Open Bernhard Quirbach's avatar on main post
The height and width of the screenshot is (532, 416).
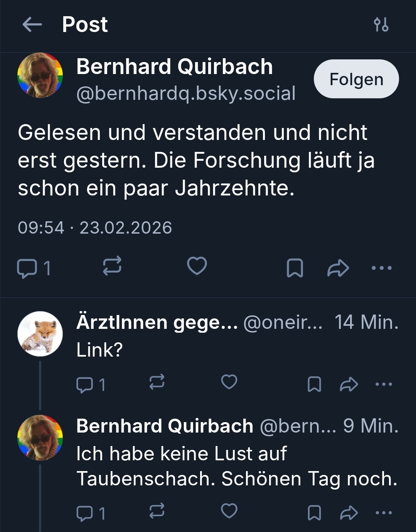point(40,75)
